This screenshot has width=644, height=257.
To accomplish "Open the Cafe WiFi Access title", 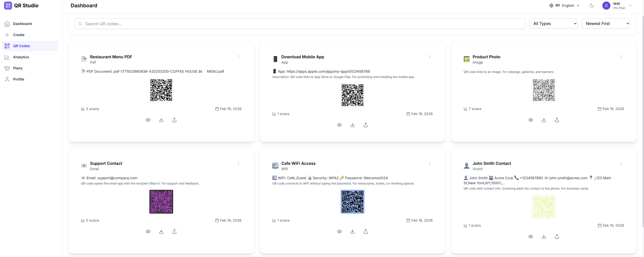I will click(x=298, y=163).
